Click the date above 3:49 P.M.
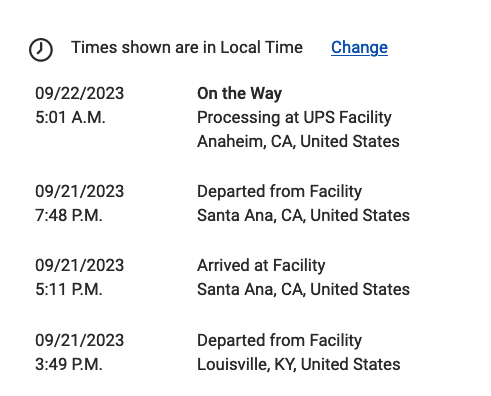This screenshot has width=491, height=396. click(x=80, y=340)
